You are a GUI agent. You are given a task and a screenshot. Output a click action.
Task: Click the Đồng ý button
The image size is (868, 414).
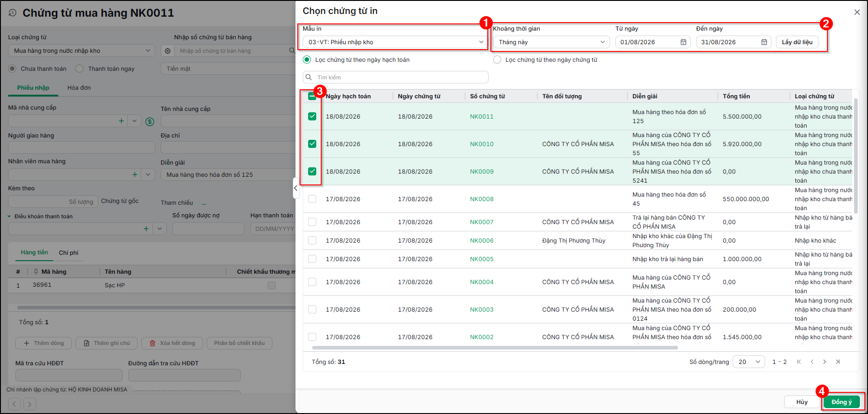pos(841,402)
